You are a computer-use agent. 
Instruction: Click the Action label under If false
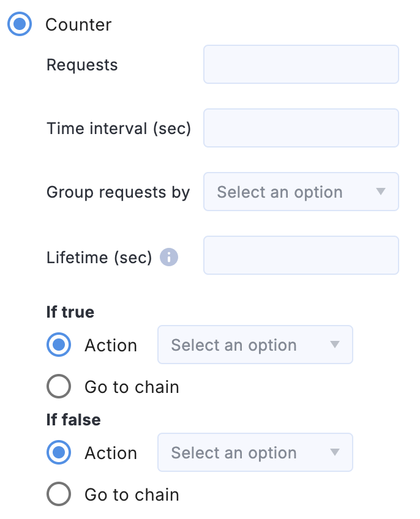click(111, 453)
